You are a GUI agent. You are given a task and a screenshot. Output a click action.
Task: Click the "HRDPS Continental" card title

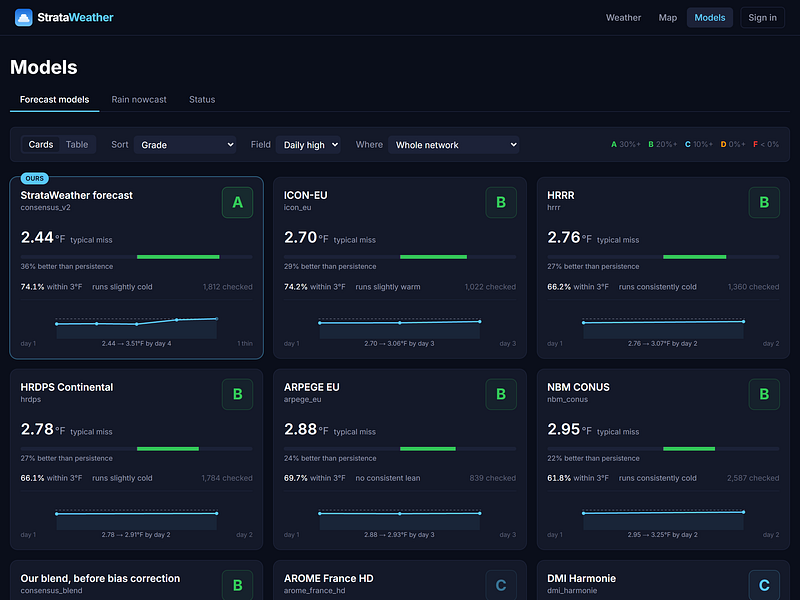click(x=67, y=387)
